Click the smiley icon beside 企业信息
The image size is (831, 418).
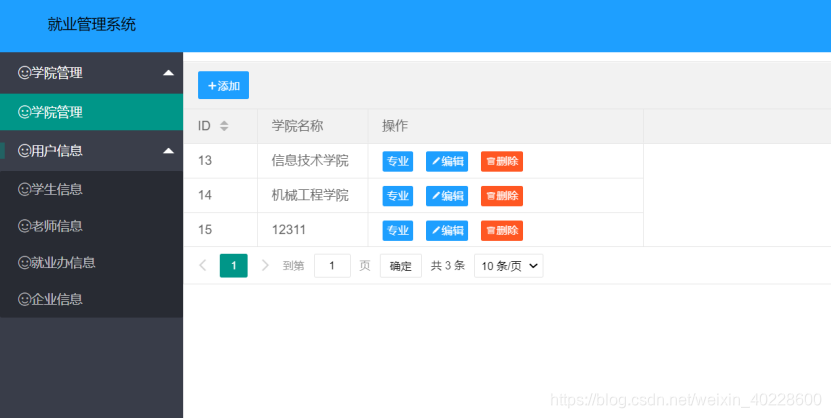click(x=24, y=299)
